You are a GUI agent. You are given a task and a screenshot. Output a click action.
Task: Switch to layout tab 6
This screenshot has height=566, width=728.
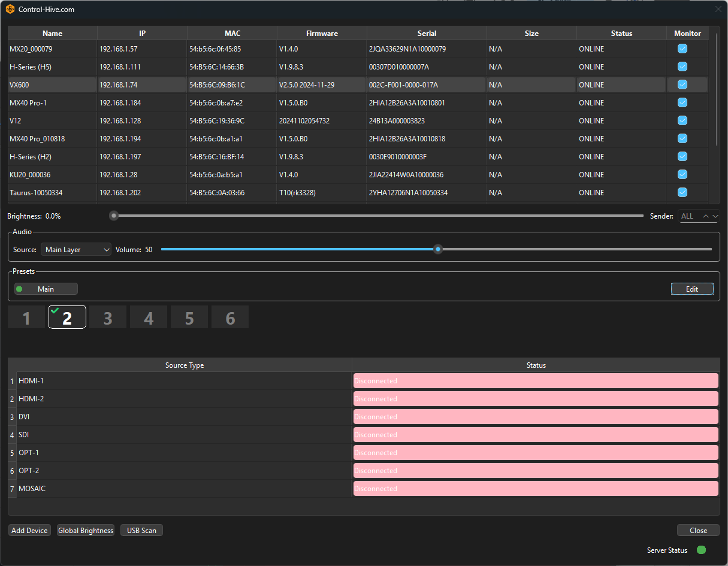click(230, 317)
